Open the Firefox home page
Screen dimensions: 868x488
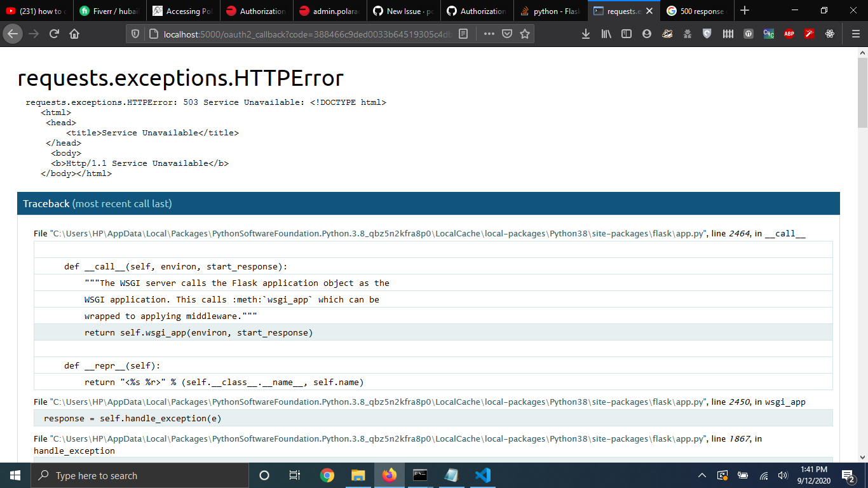(x=74, y=34)
